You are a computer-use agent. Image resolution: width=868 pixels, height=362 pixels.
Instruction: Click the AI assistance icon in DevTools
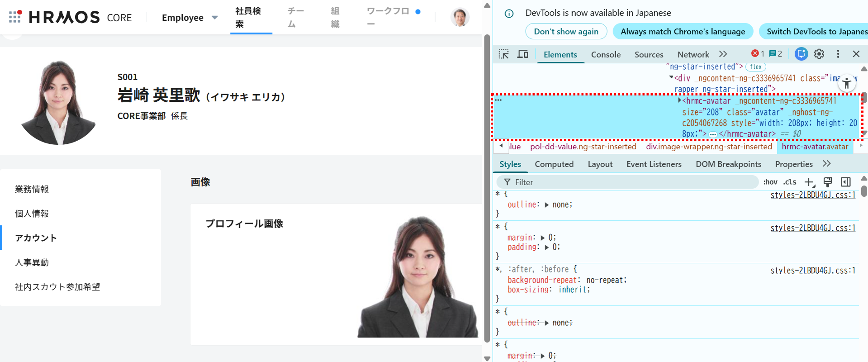(801, 54)
